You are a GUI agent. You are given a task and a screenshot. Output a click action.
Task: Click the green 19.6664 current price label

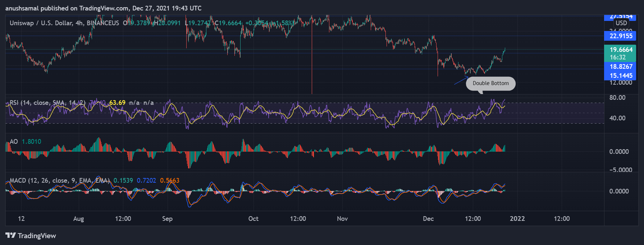[621, 50]
